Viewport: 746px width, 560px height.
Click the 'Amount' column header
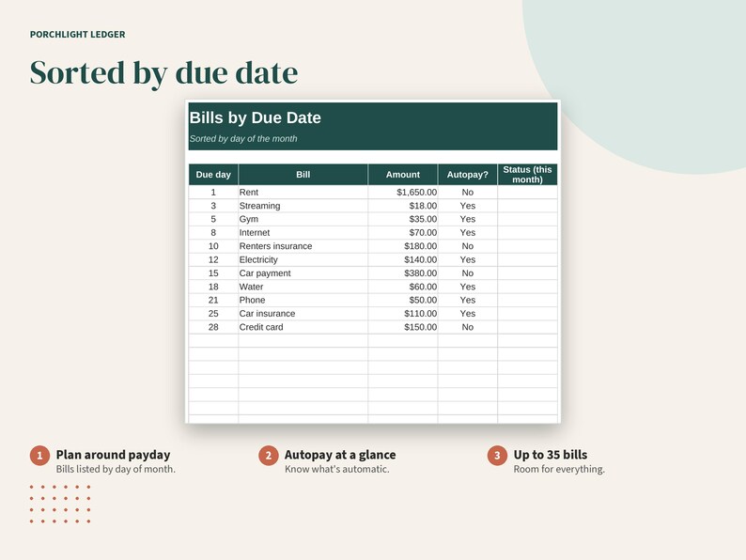coord(403,175)
